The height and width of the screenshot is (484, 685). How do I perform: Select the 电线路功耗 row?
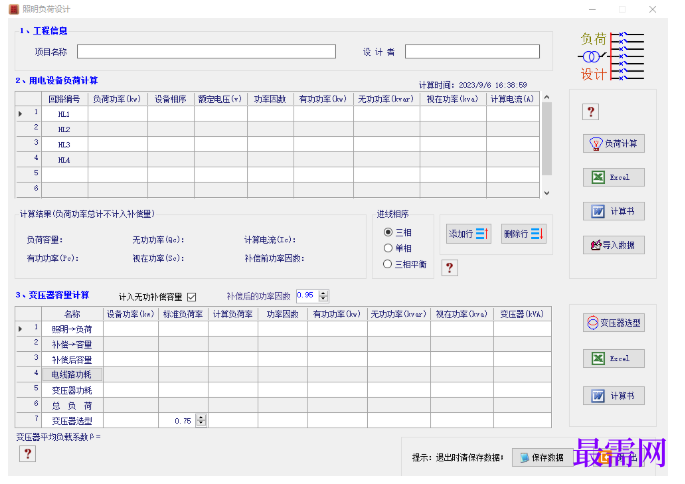tap(73, 374)
